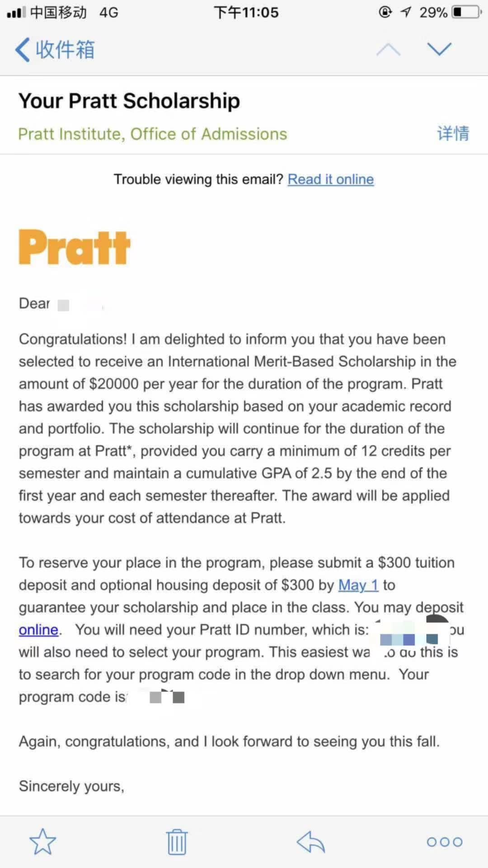Screen dimensions: 488x868
Task: Delete email with trash icon
Action: point(177,842)
